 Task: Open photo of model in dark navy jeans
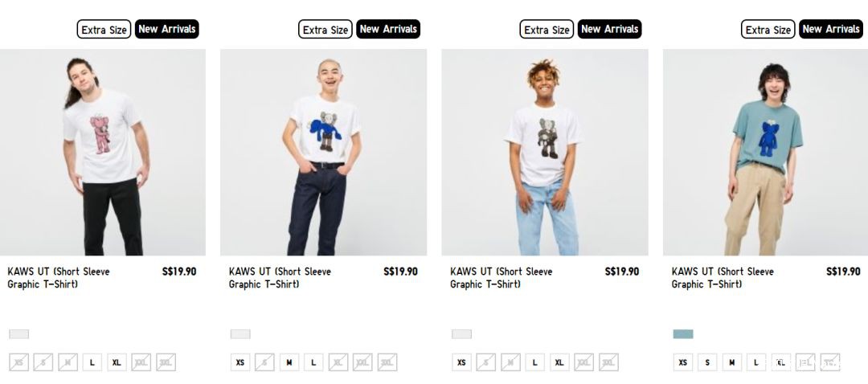point(323,152)
